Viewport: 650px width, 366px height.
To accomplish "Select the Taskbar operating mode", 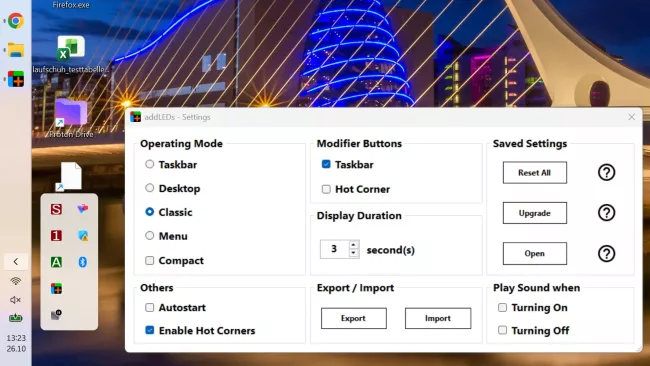I will (150, 164).
